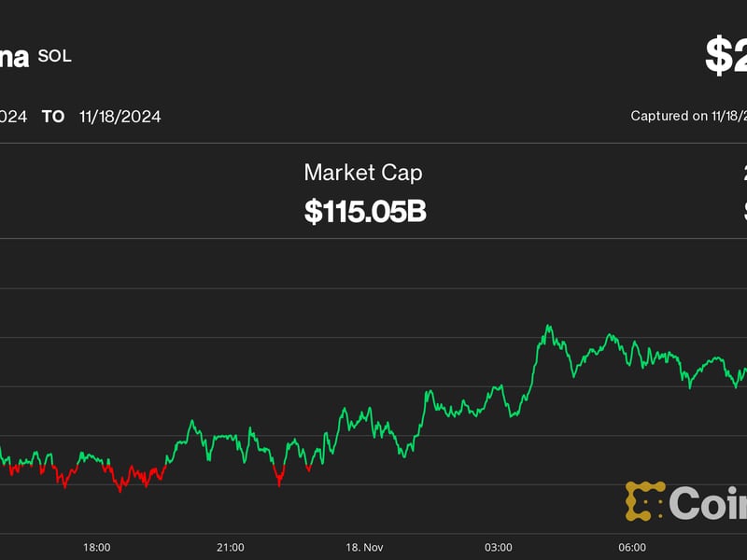This screenshot has width=747, height=560.
Task: Click the red price dip just after 18:00
Action: (120, 489)
